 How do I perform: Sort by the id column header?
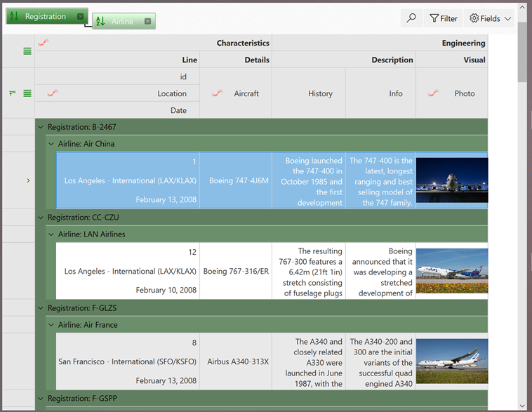[117, 77]
